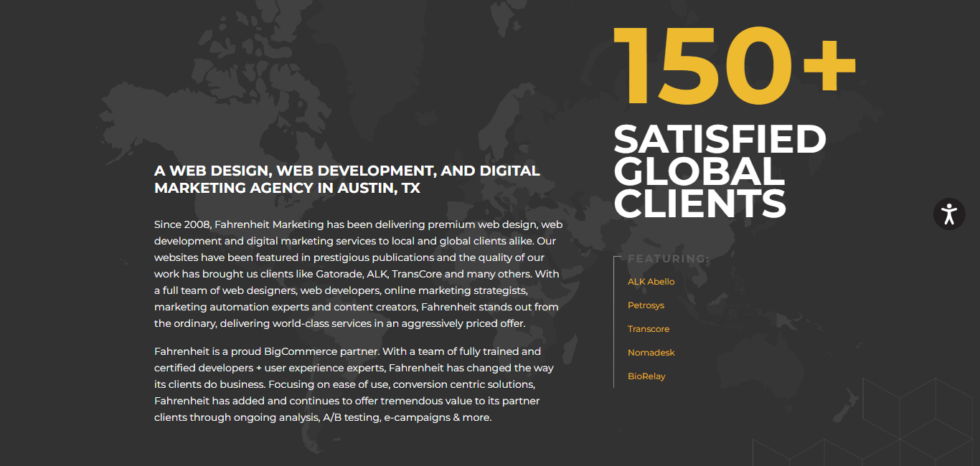Click the large yellow 150+ number

(733, 66)
